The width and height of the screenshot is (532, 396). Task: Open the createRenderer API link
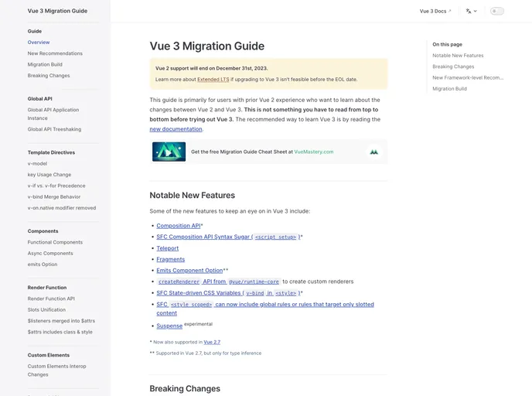[x=219, y=282]
